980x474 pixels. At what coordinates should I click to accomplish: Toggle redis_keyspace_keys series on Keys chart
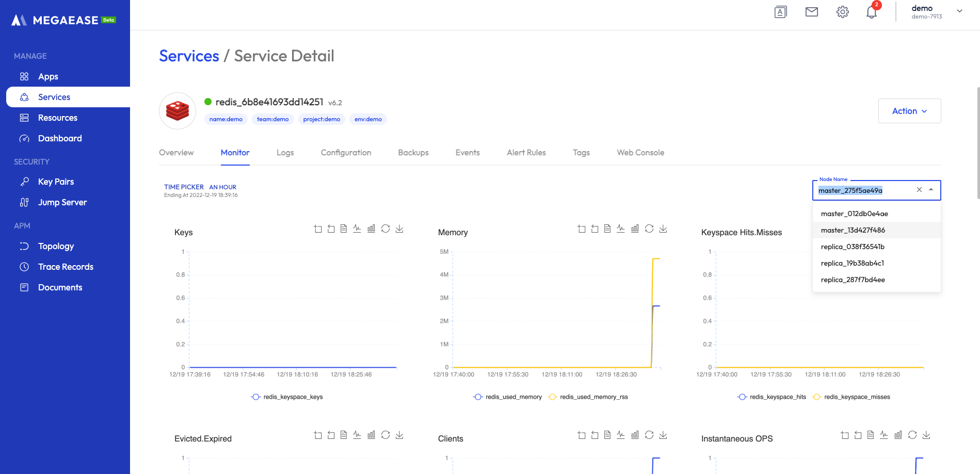click(288, 397)
